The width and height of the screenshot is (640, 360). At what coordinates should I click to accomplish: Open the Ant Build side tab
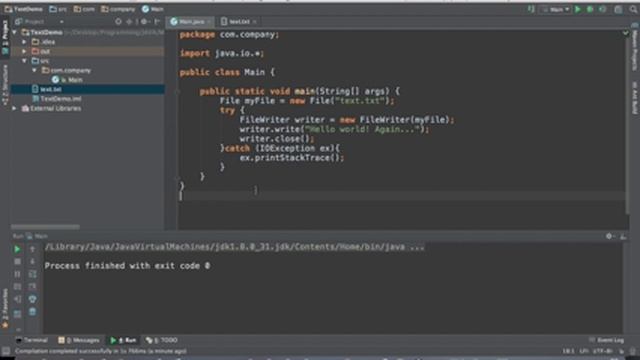[x=635, y=98]
